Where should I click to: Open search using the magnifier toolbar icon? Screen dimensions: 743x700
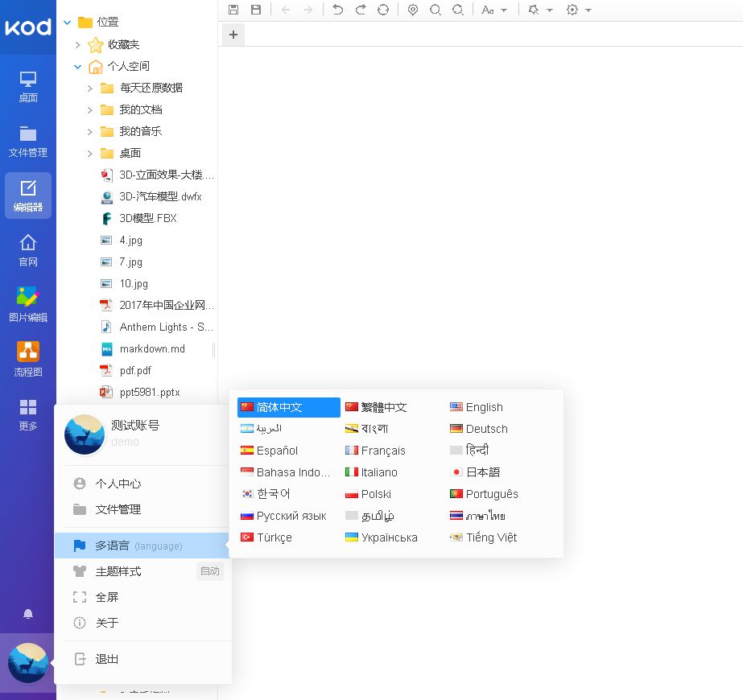435,10
